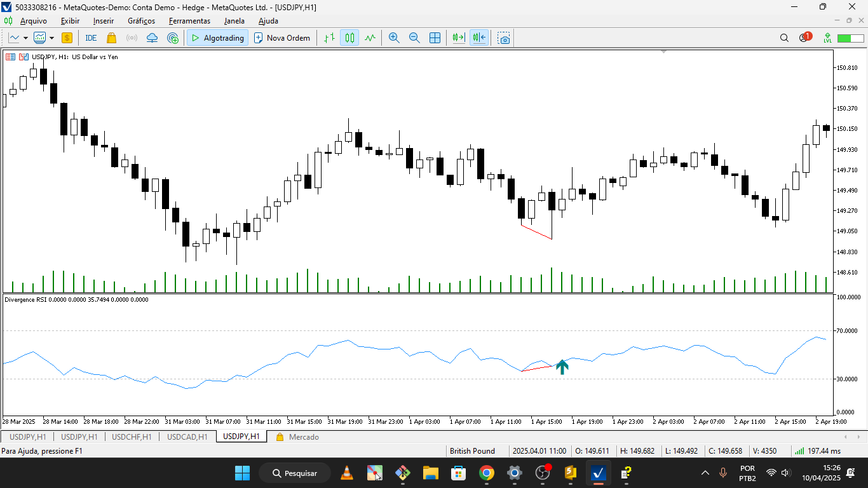This screenshot has height=488, width=868.
Task: Toggle Algotrading on or off
Action: click(216, 37)
